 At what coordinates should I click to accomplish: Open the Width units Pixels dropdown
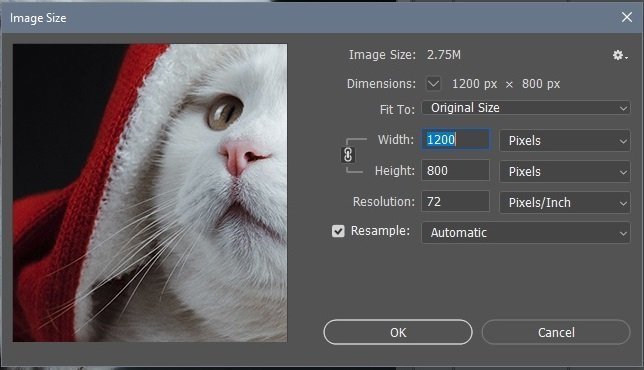[x=565, y=140]
